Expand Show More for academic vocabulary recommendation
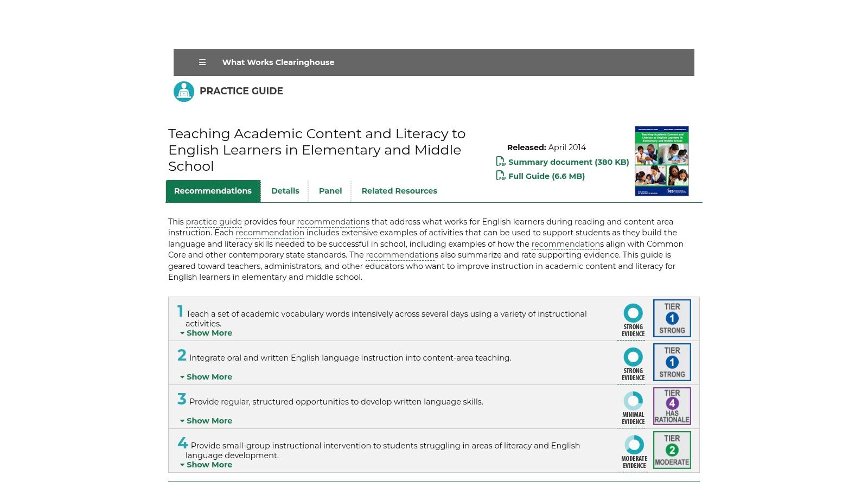This screenshot has width=868, height=488. (x=206, y=333)
